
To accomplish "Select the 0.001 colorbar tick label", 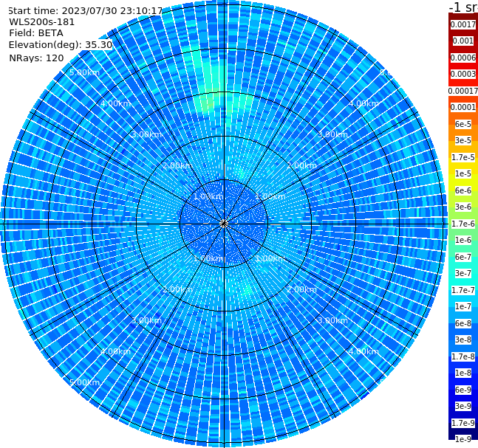I will [x=463, y=41].
